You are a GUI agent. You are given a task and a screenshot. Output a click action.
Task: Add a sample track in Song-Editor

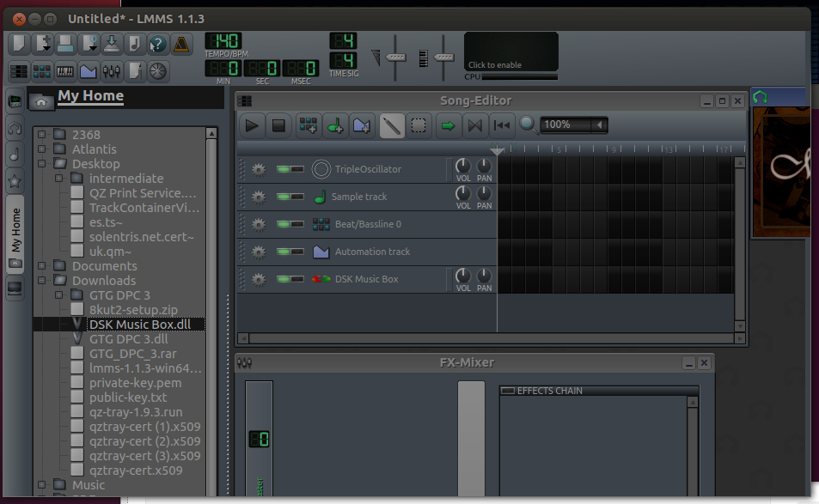pyautogui.click(x=335, y=125)
